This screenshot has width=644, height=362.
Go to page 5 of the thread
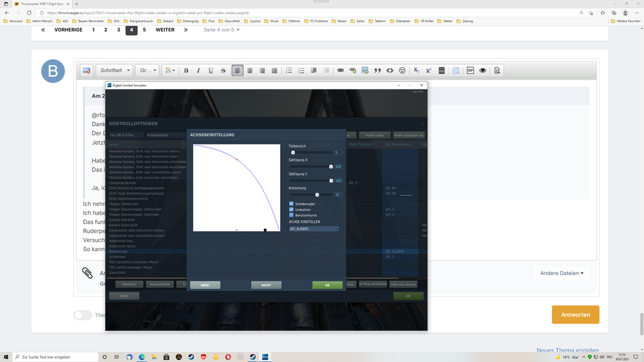click(144, 30)
